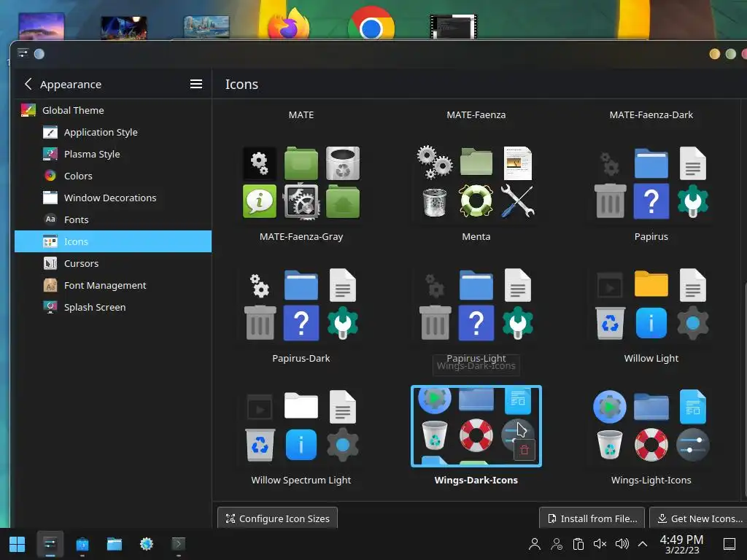The image size is (747, 560).
Task: Open Font Management in sidebar
Action: pyautogui.click(x=113, y=285)
